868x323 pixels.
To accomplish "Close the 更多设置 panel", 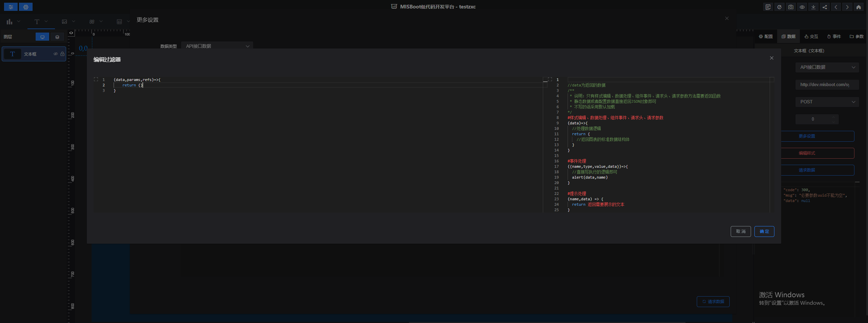I will pyautogui.click(x=727, y=18).
